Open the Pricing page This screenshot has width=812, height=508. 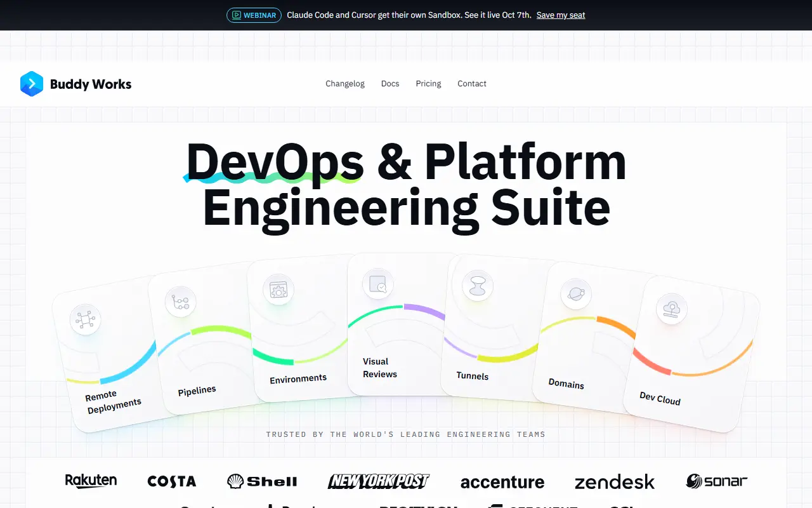point(429,84)
